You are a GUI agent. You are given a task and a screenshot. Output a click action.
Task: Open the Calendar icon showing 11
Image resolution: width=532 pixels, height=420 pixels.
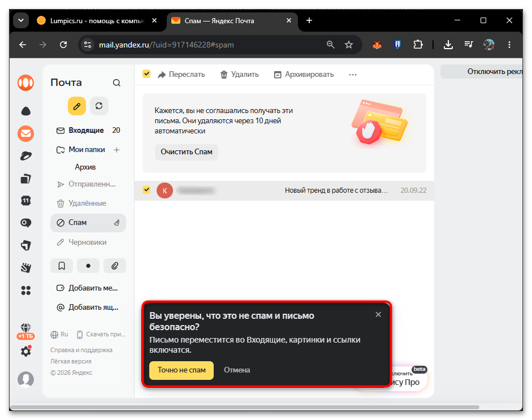tap(26, 201)
